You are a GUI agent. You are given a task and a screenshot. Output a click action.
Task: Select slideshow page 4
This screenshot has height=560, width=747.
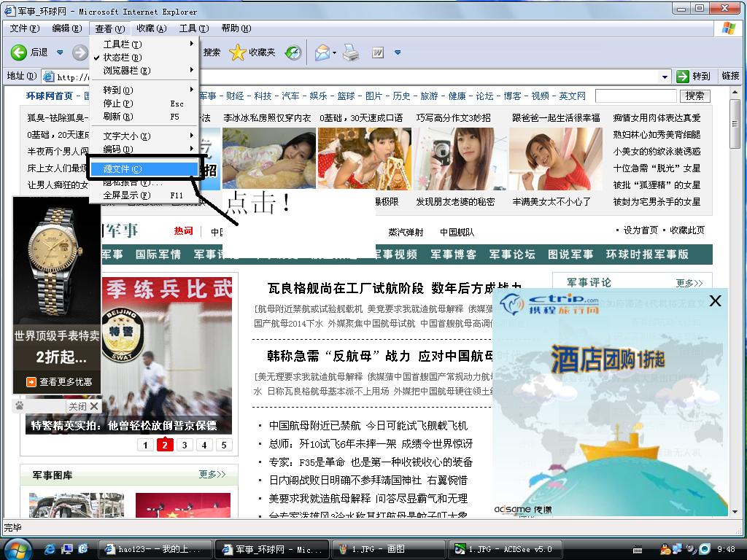click(204, 446)
